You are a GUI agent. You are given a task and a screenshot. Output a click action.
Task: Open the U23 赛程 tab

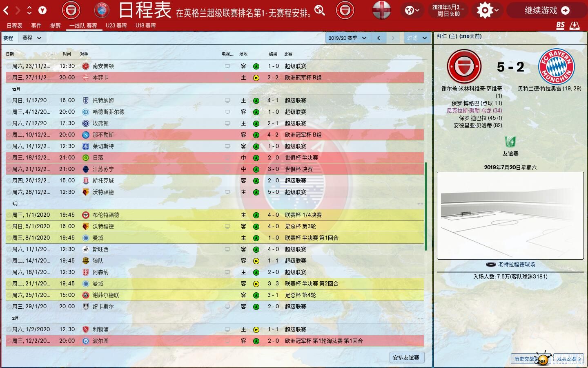click(x=116, y=25)
